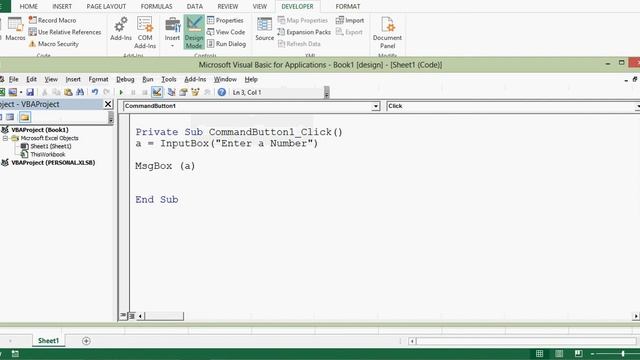Open the VBA Add-Ins menu
This screenshot has height=360, width=640.
(195, 79)
